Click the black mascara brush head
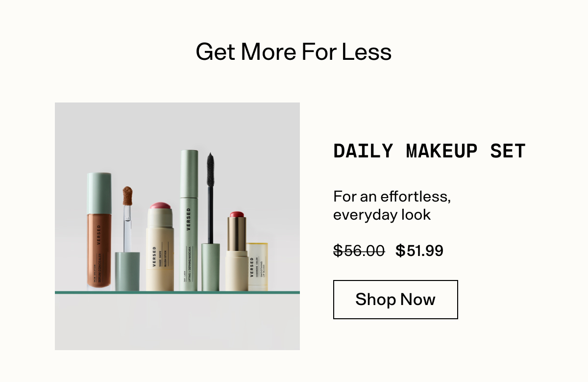This screenshot has height=382, width=588. click(x=210, y=170)
